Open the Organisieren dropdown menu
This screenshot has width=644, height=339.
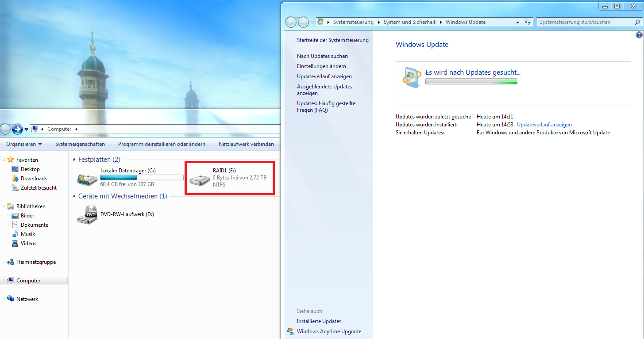[x=24, y=144]
